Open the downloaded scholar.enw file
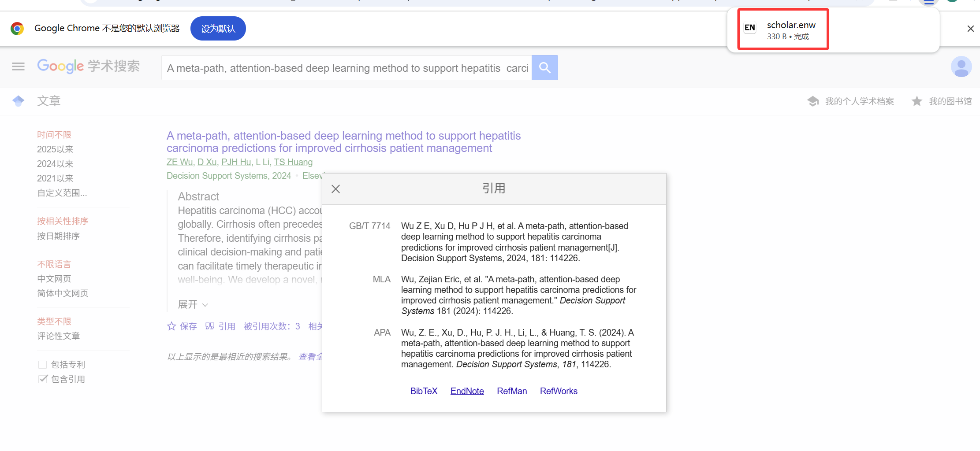Screen dimensions: 980x451 point(791,25)
